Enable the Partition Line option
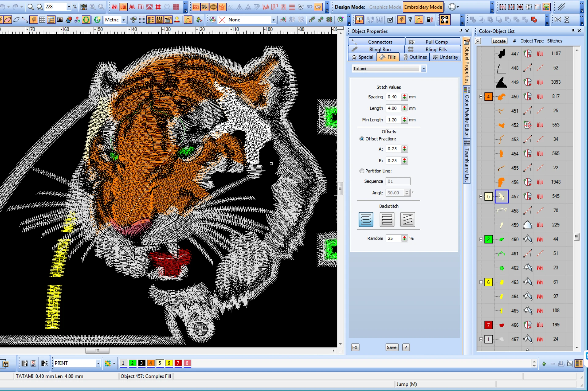This screenshot has width=588, height=391. [x=362, y=171]
